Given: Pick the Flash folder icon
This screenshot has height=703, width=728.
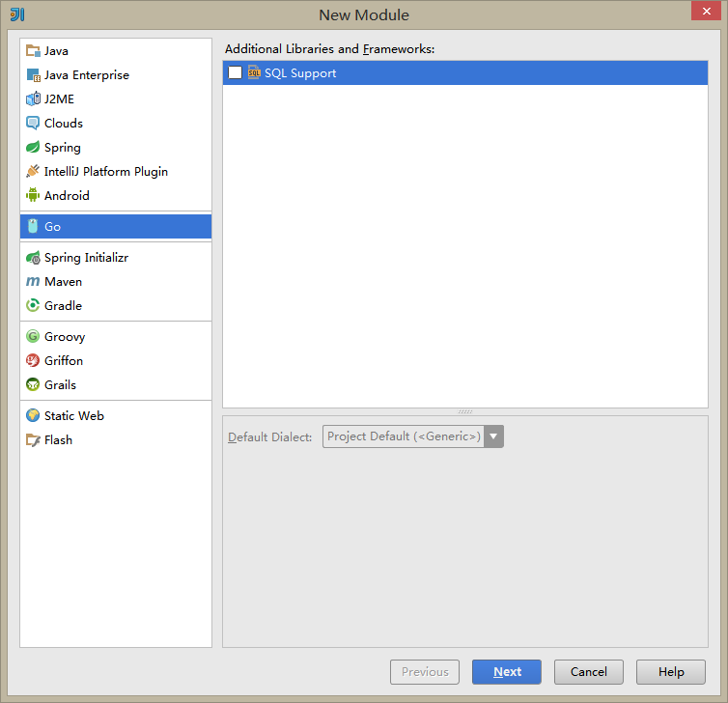Looking at the screenshot, I should click(x=33, y=439).
